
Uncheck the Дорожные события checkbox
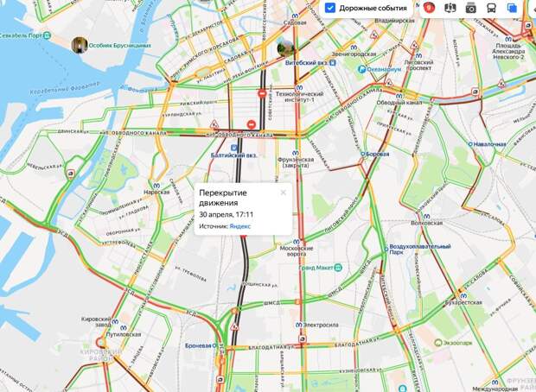[x=330, y=8]
